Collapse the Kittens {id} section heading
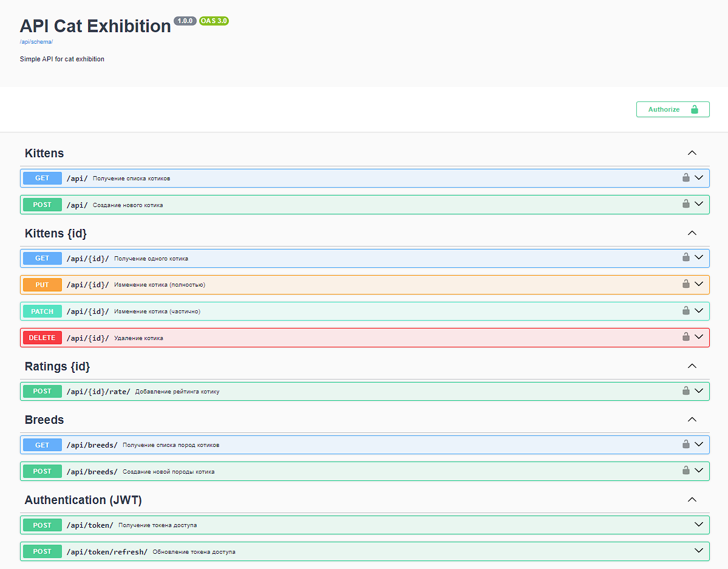 pos(365,233)
